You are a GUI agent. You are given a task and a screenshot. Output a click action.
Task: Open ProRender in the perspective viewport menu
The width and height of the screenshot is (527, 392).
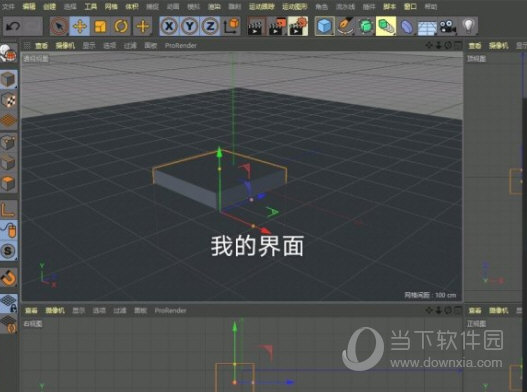(x=180, y=45)
